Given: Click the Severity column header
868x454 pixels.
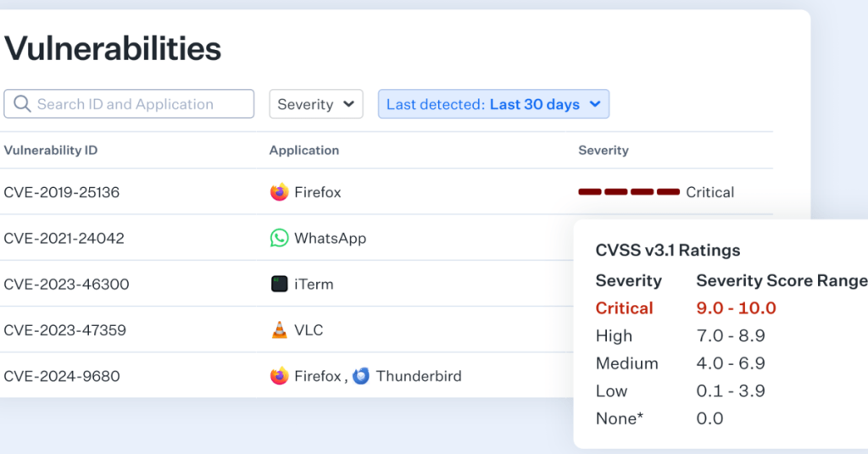Looking at the screenshot, I should [x=603, y=150].
